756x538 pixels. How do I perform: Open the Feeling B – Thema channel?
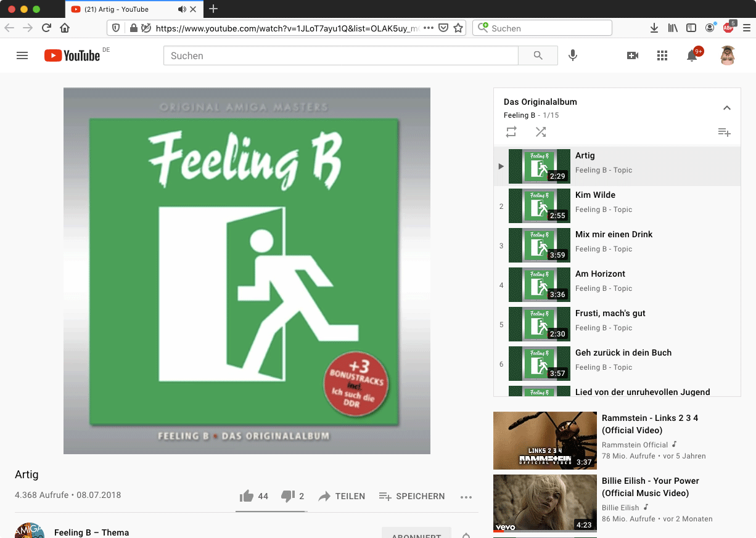(x=91, y=532)
